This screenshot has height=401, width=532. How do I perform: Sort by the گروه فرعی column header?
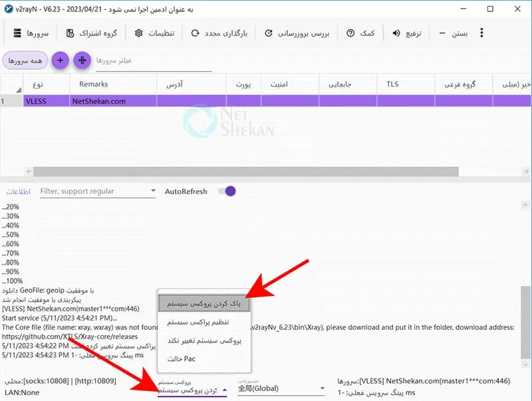[464, 84]
